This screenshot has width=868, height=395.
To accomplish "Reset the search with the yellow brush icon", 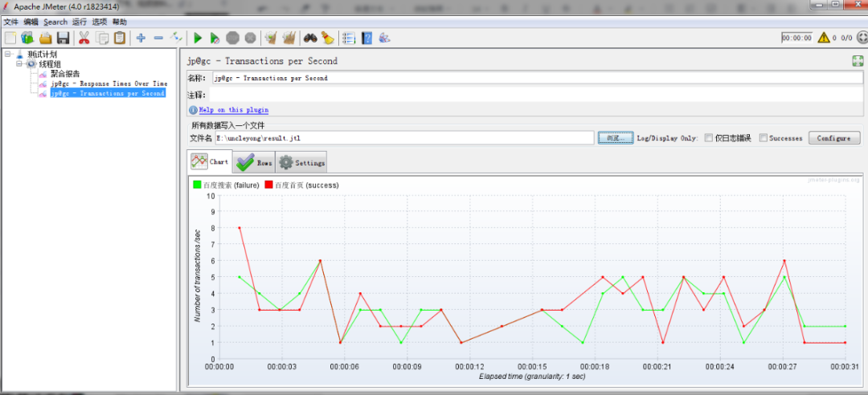I will [328, 38].
